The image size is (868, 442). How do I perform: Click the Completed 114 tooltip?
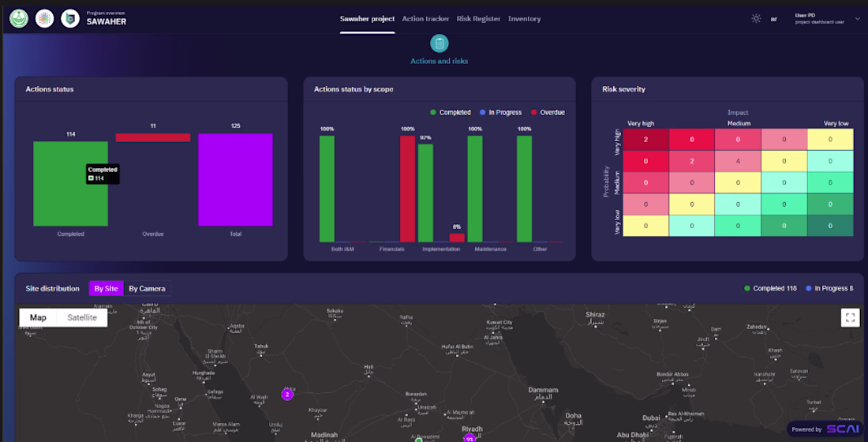[x=103, y=174]
